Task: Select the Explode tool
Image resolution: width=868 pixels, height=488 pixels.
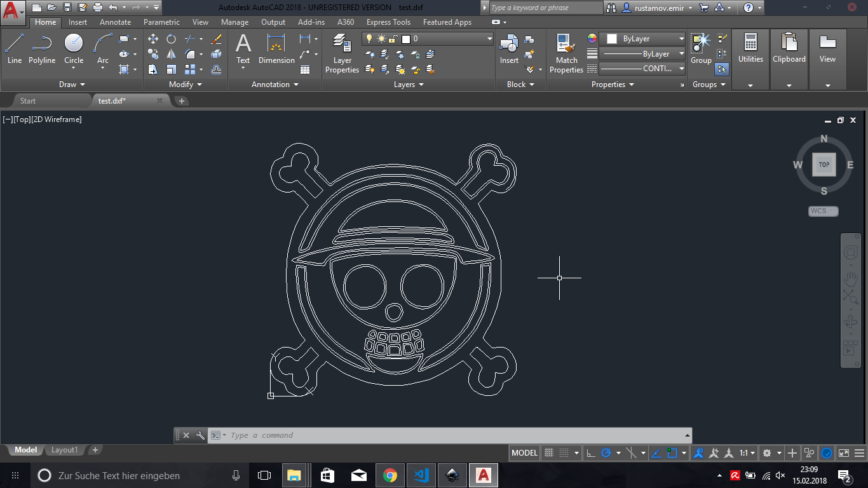Action: pyautogui.click(x=217, y=54)
